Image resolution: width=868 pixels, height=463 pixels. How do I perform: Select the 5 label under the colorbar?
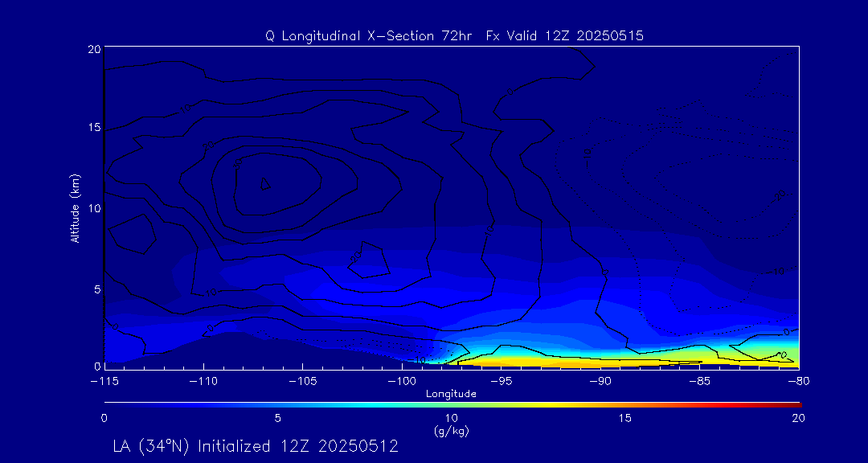(x=278, y=419)
